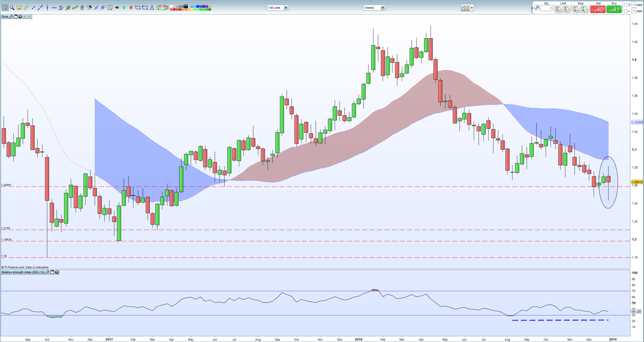The image size is (644, 342).
Task: Select the ruler measurement tool
Action: [x=26, y=8]
